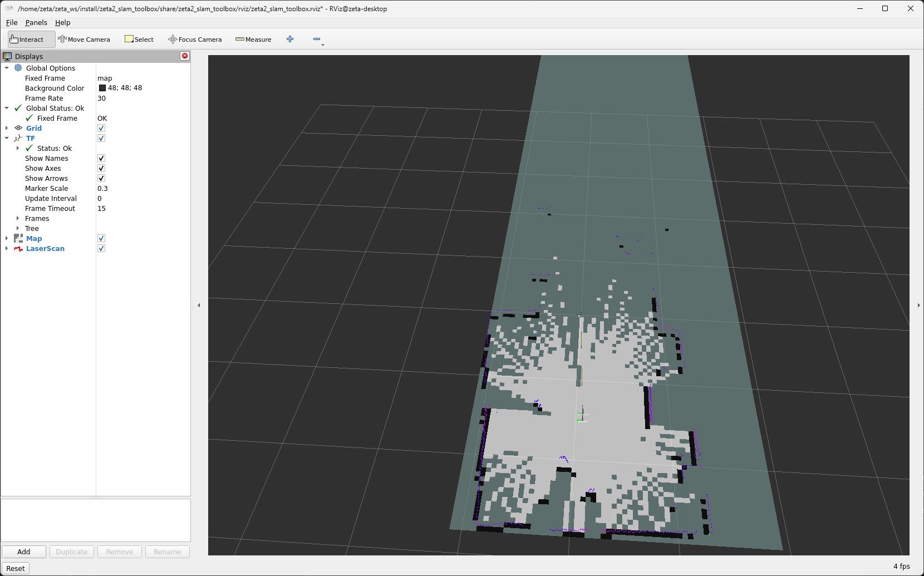Select the Frame Rate row label
924x576 pixels.
click(44, 98)
